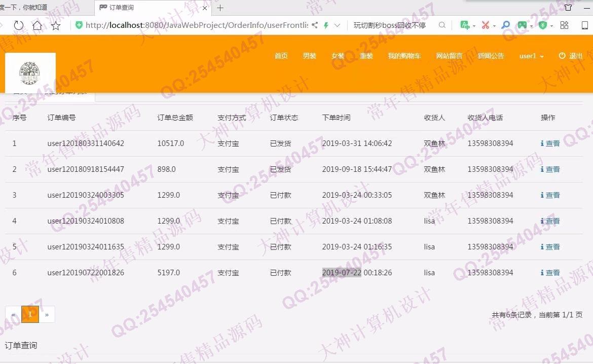The width and height of the screenshot is (593, 364).
Task: Open the game controller extension
Action: (x=522, y=25)
